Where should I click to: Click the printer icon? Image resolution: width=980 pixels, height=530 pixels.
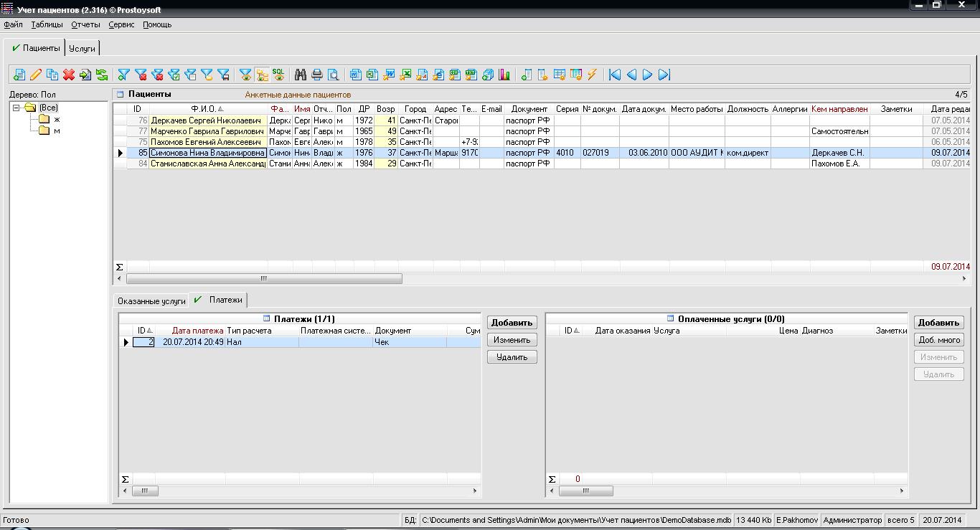(x=317, y=75)
